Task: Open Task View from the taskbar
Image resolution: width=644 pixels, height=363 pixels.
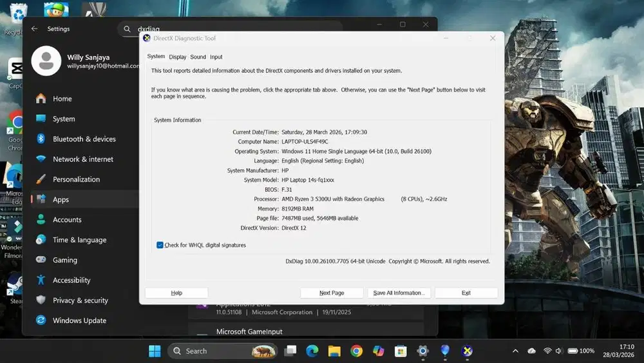Action: 290,351
